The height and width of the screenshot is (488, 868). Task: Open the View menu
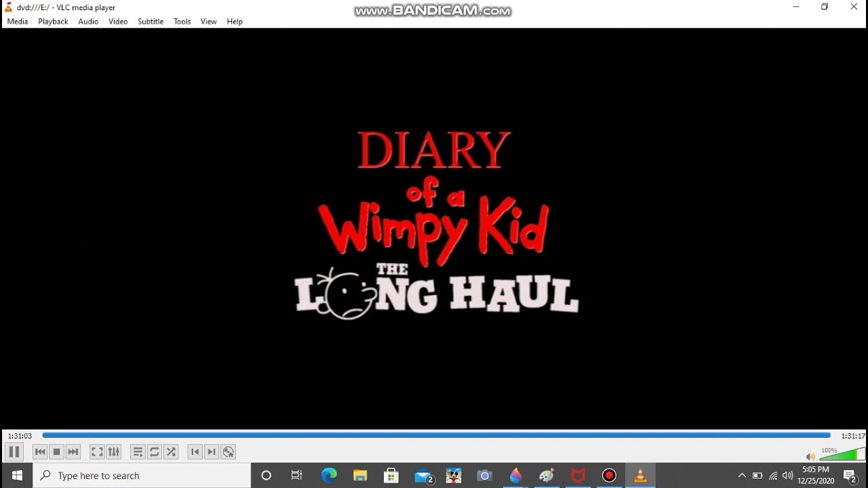click(209, 22)
